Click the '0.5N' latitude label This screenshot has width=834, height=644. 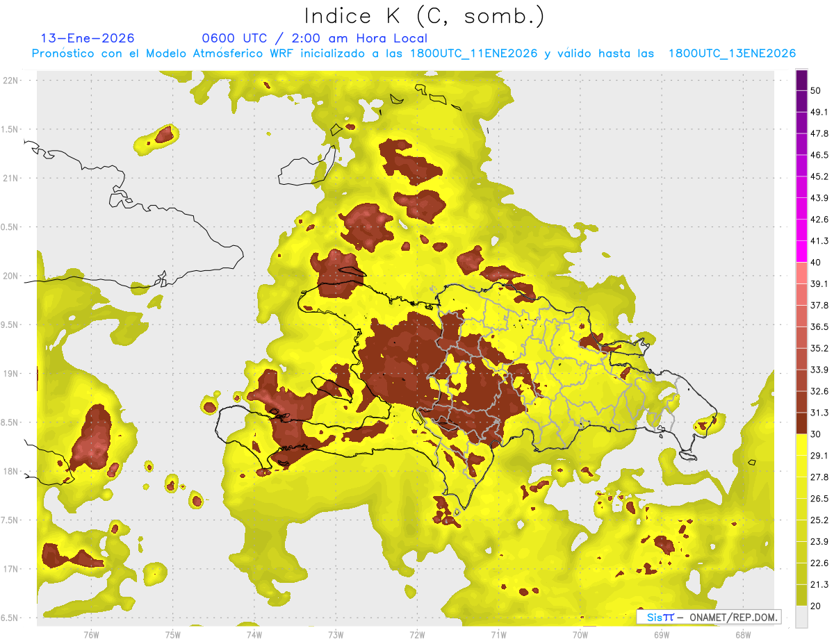click(10, 227)
